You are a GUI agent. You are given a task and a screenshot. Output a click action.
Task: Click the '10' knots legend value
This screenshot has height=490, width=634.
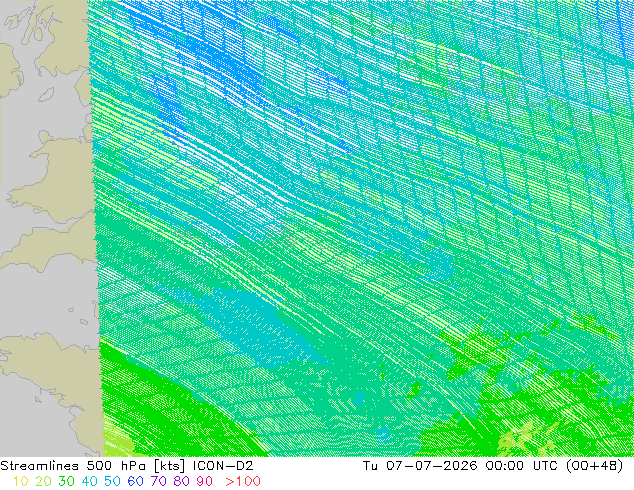tap(21, 481)
